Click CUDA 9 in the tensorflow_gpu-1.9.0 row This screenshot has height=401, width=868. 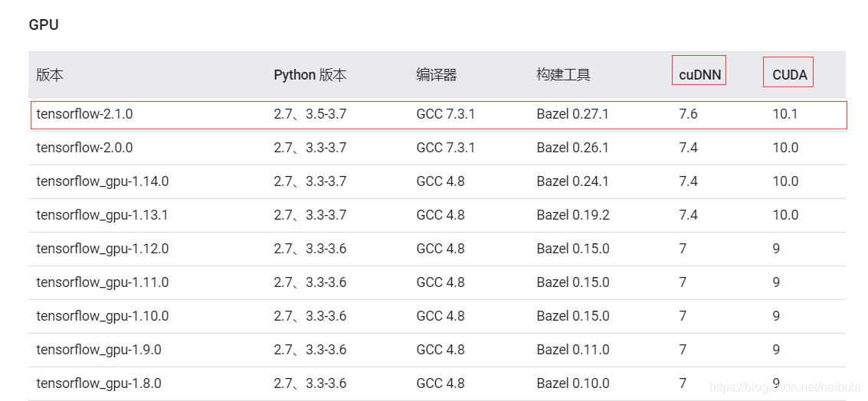click(777, 350)
